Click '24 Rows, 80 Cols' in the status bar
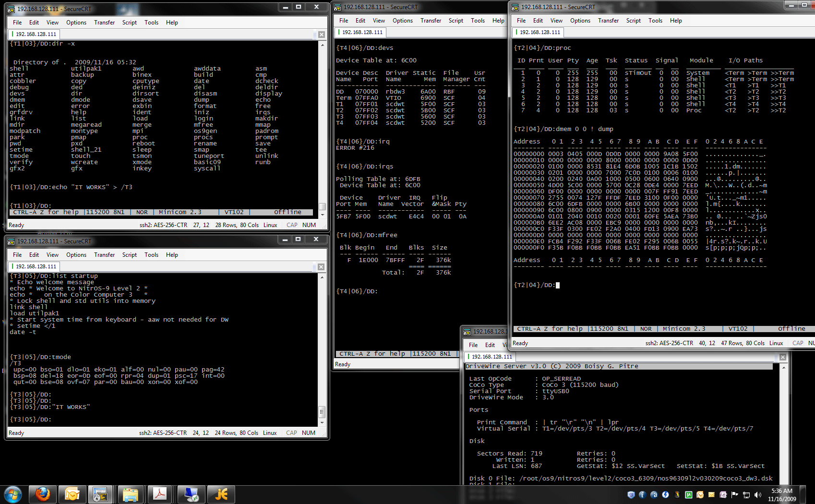This screenshot has height=504, width=815. [x=236, y=433]
